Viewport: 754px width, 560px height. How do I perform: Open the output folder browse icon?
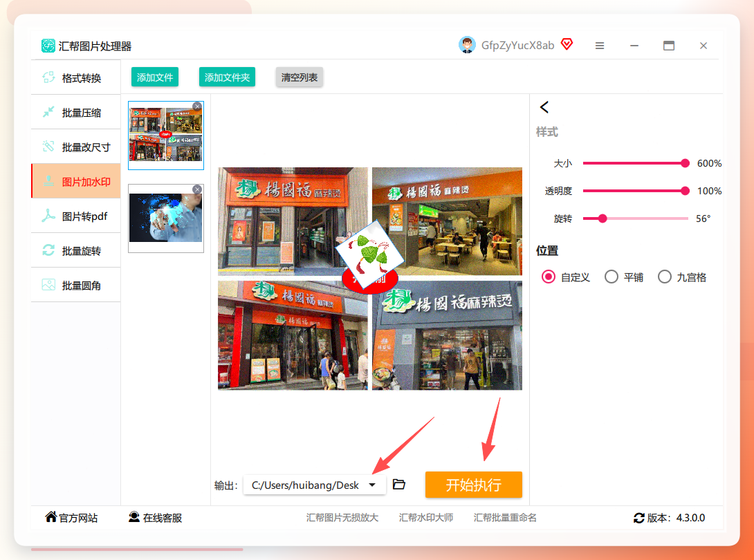click(x=399, y=484)
